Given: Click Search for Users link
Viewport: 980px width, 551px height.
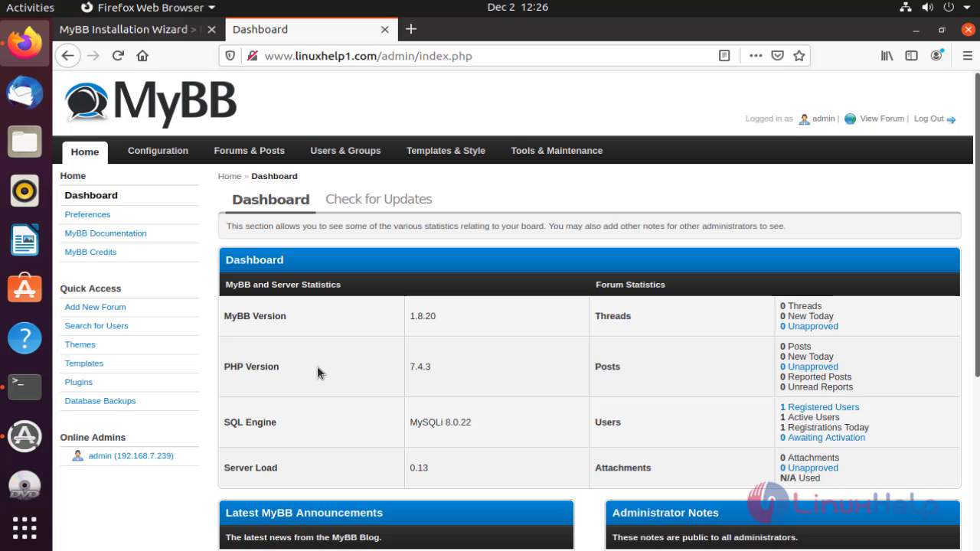Looking at the screenshot, I should (96, 326).
